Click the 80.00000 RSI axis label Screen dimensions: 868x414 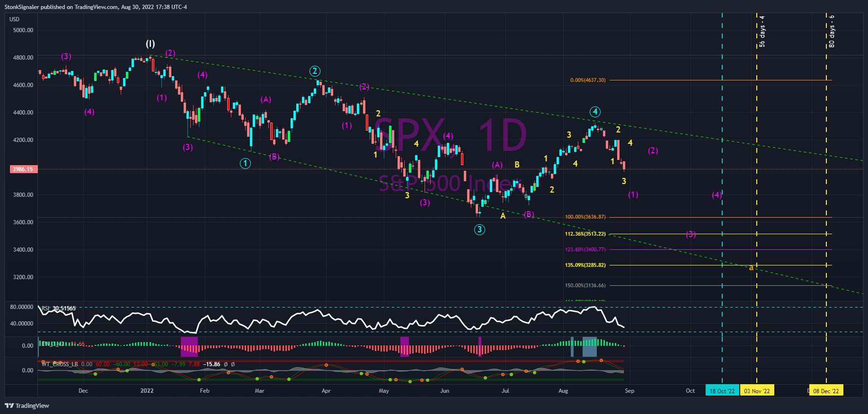(22, 307)
